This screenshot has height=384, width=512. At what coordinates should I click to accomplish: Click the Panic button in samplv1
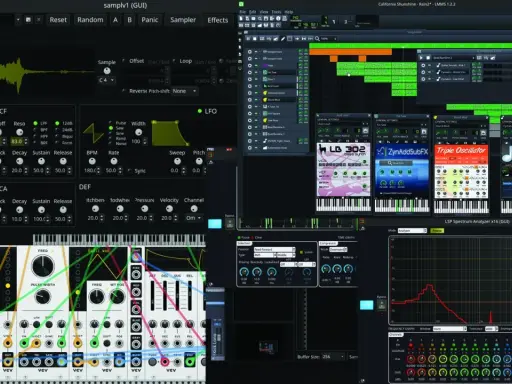click(x=150, y=20)
